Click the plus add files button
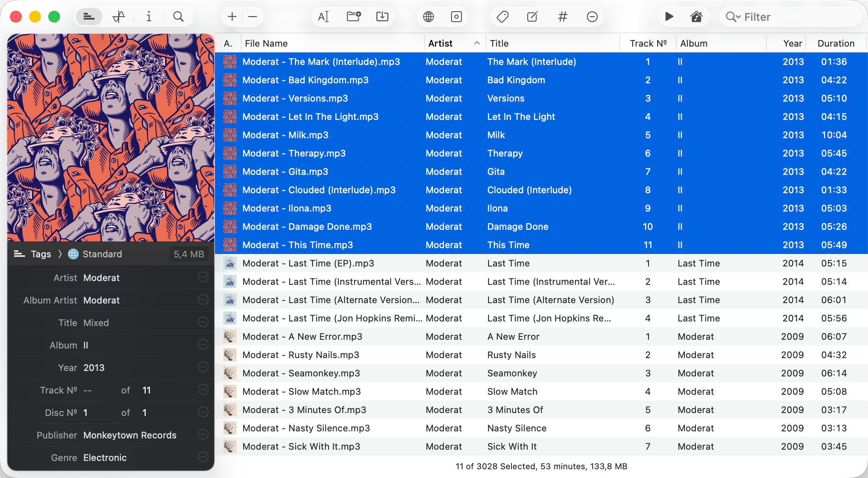868x478 pixels. tap(232, 17)
